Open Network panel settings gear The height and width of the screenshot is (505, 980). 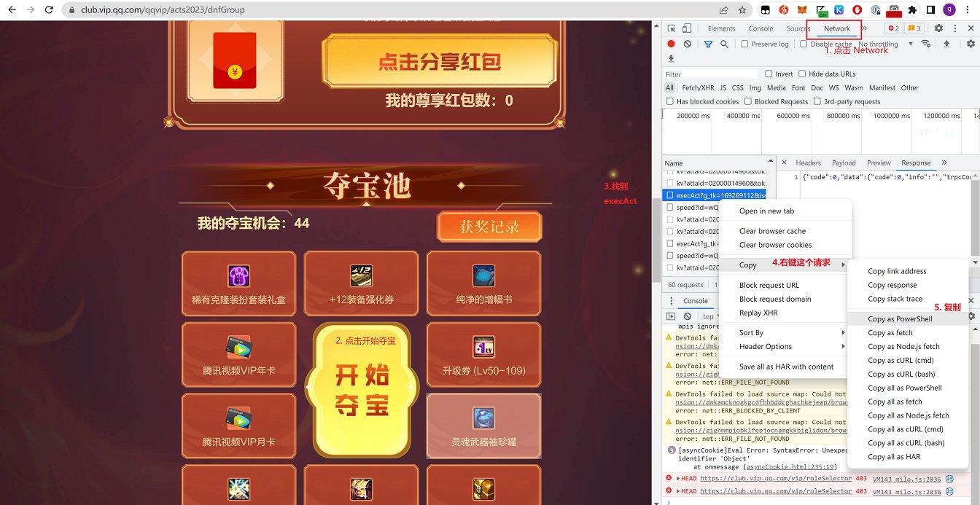(x=971, y=44)
